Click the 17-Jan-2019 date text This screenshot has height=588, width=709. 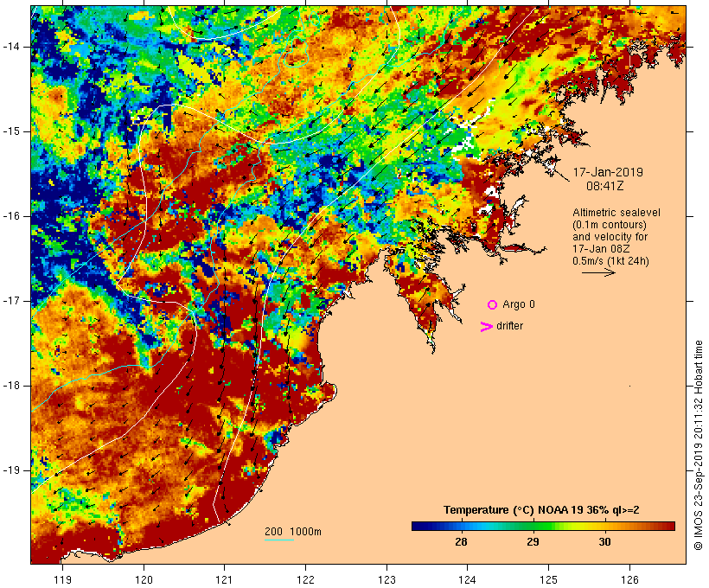[x=608, y=172]
